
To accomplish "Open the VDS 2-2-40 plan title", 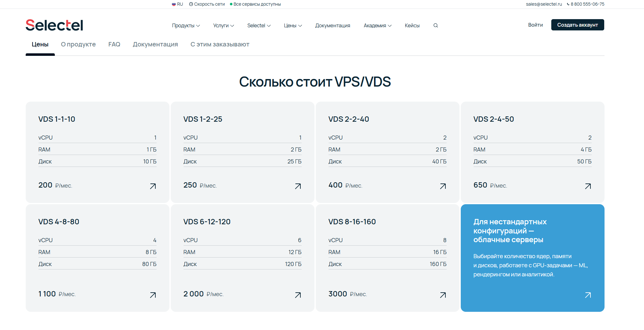I will tap(349, 119).
